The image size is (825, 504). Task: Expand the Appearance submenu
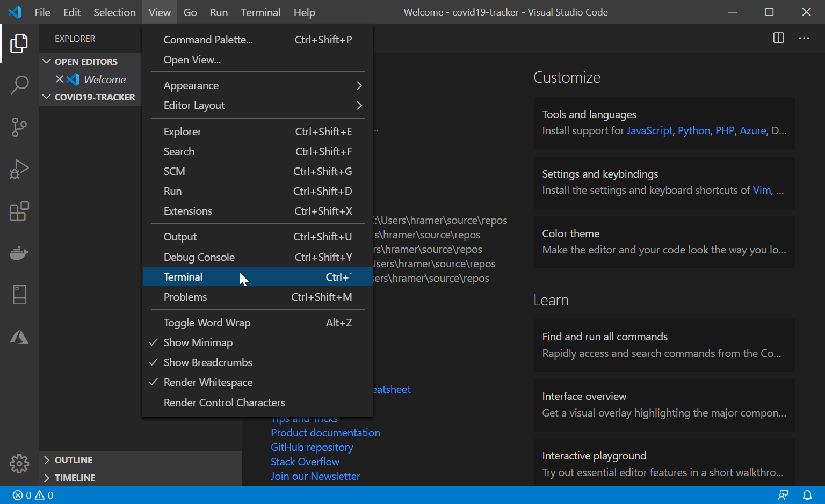[x=258, y=85]
